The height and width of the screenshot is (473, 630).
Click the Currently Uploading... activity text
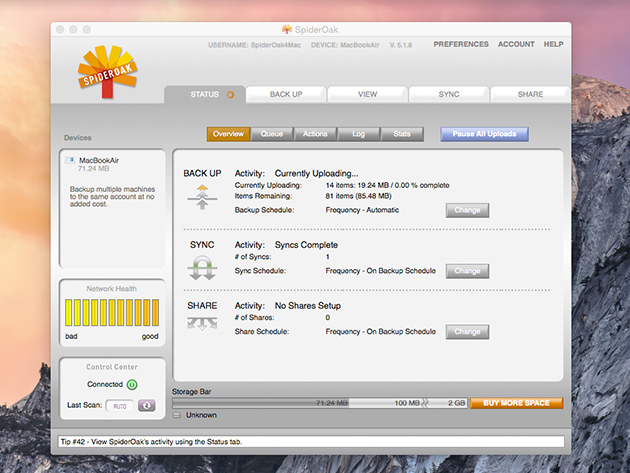coord(317,174)
